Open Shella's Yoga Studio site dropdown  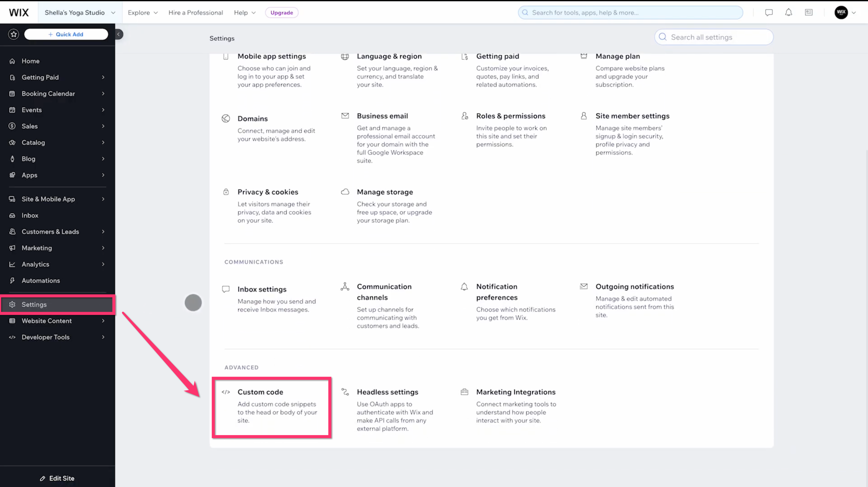[80, 12]
